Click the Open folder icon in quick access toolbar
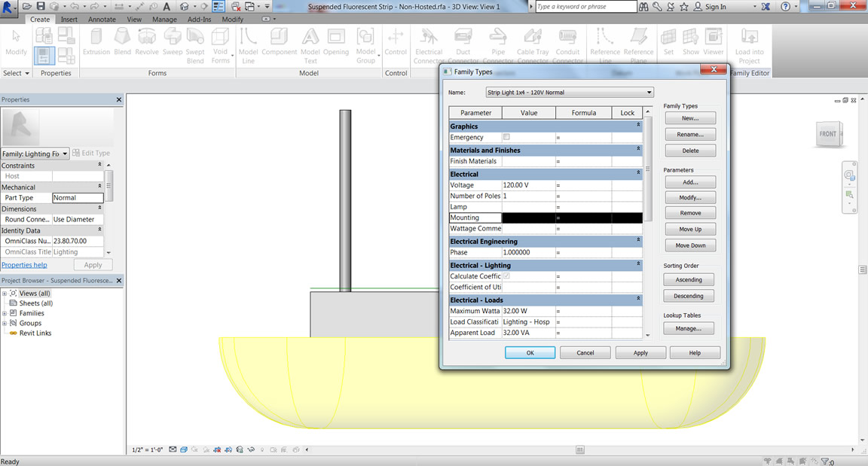The height and width of the screenshot is (466, 868). point(27,7)
